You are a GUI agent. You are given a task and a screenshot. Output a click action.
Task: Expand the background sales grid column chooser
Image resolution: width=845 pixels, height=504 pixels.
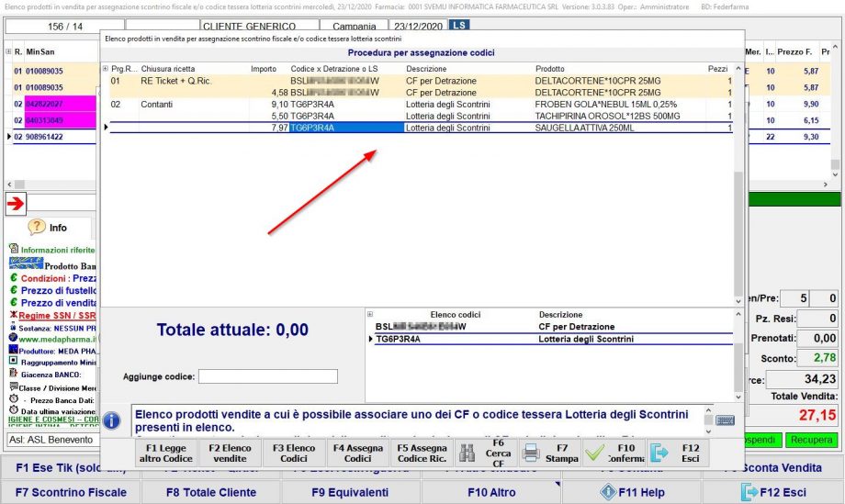(8, 51)
